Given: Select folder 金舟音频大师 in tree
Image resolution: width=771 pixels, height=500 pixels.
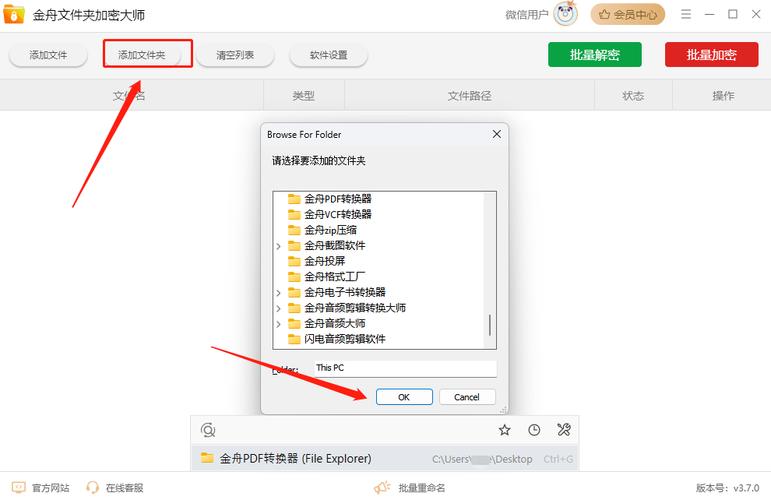Looking at the screenshot, I should click(x=334, y=324).
